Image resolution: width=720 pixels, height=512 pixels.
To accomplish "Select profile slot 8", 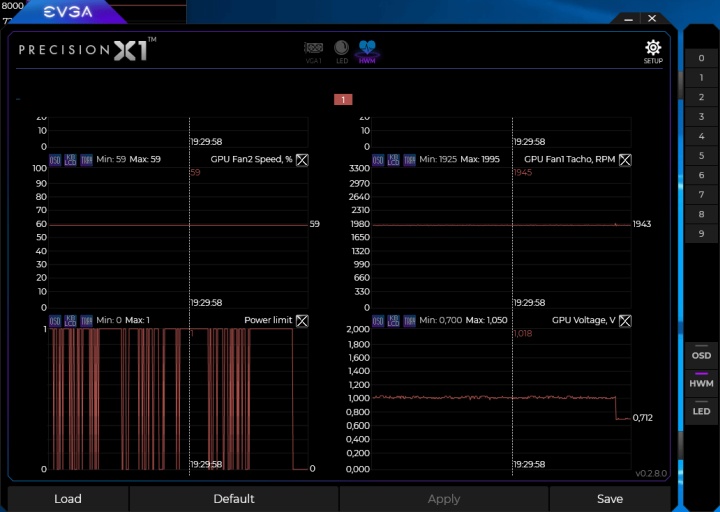I will tap(701, 214).
